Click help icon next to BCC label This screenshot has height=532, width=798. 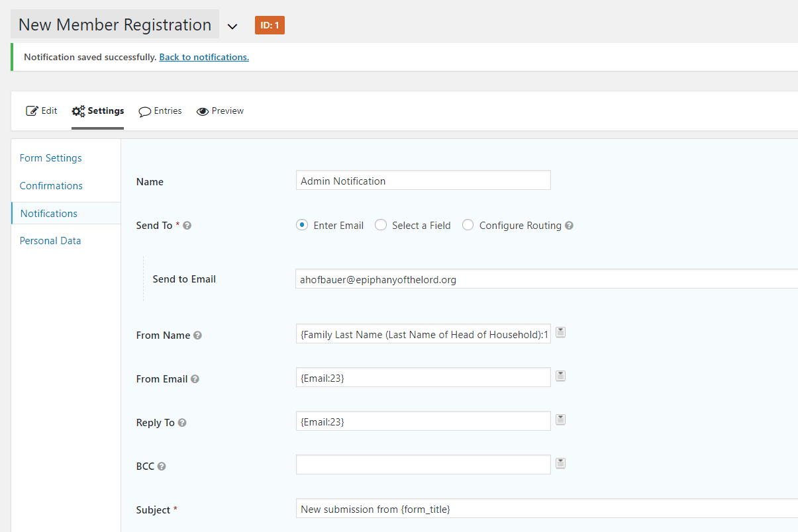pos(162,466)
